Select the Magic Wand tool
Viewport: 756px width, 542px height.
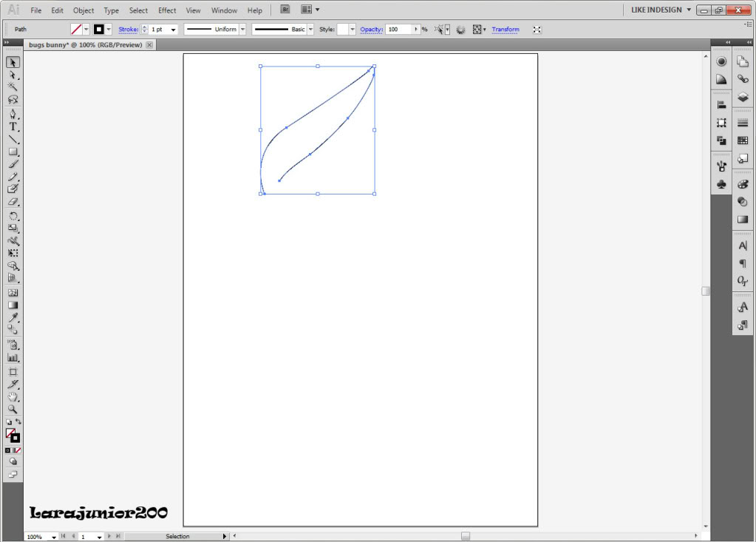[x=13, y=87]
